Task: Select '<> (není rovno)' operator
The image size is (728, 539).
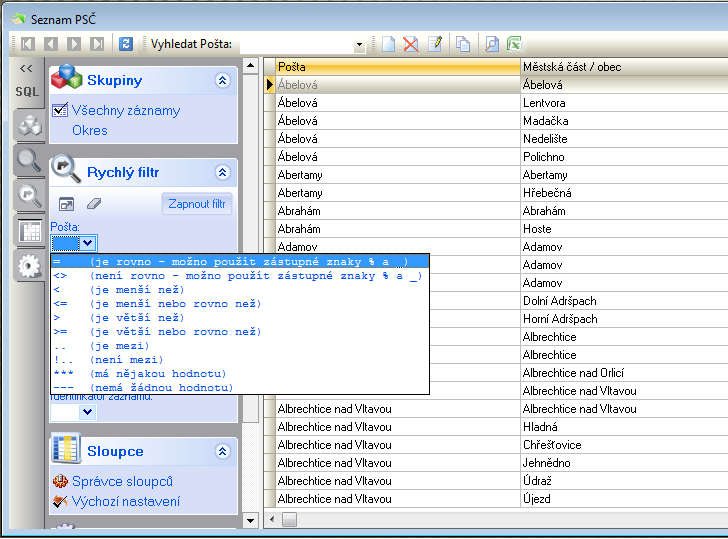Action: pyautogui.click(x=240, y=276)
